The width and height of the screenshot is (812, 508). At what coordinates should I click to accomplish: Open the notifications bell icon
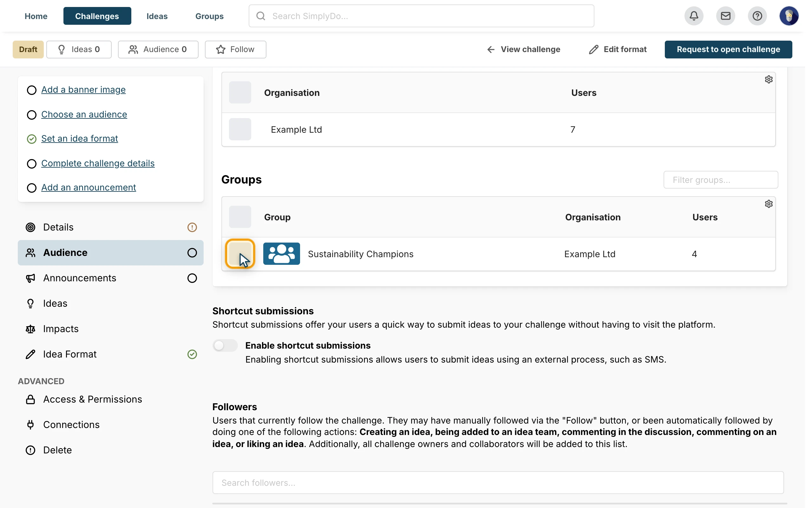pyautogui.click(x=694, y=16)
